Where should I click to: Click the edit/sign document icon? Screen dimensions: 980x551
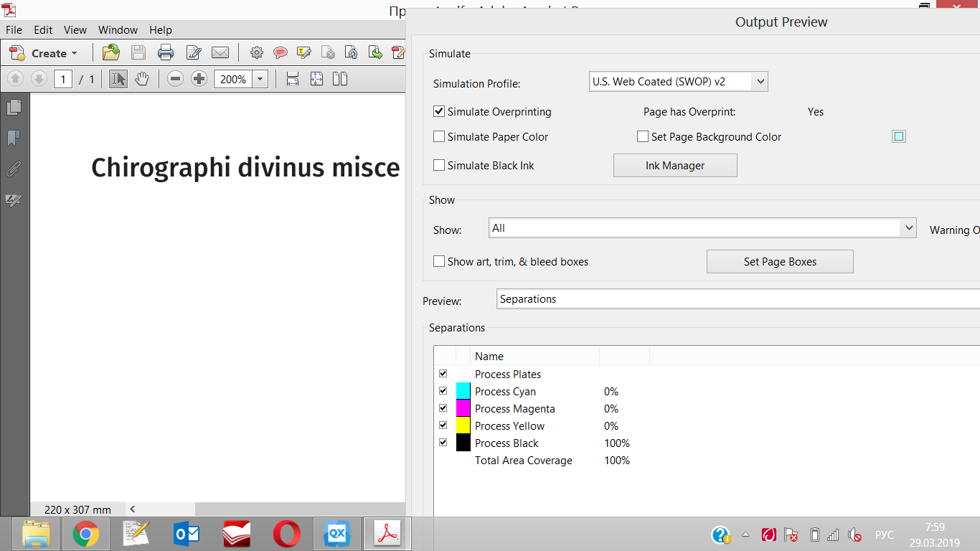193,52
